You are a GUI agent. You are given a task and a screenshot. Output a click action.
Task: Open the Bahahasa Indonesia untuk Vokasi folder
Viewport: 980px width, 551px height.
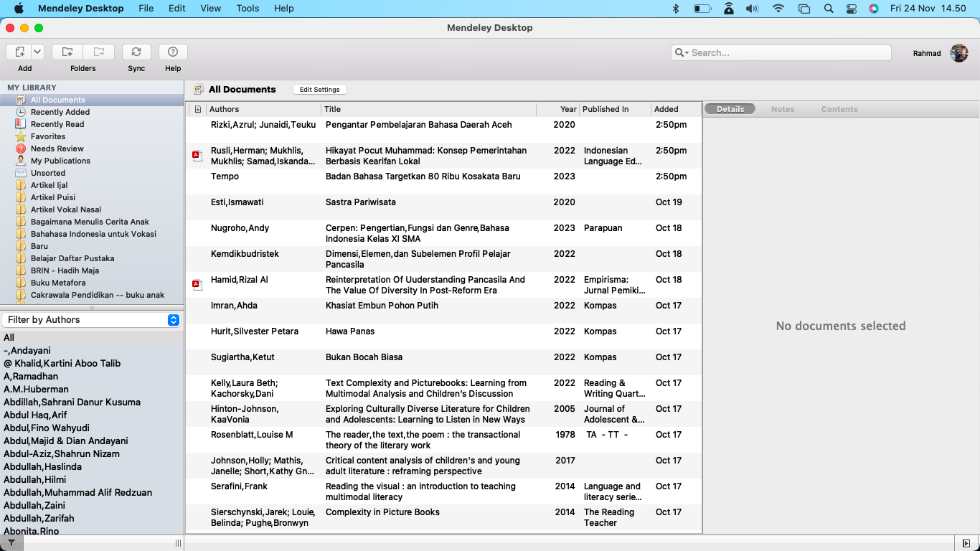point(92,234)
